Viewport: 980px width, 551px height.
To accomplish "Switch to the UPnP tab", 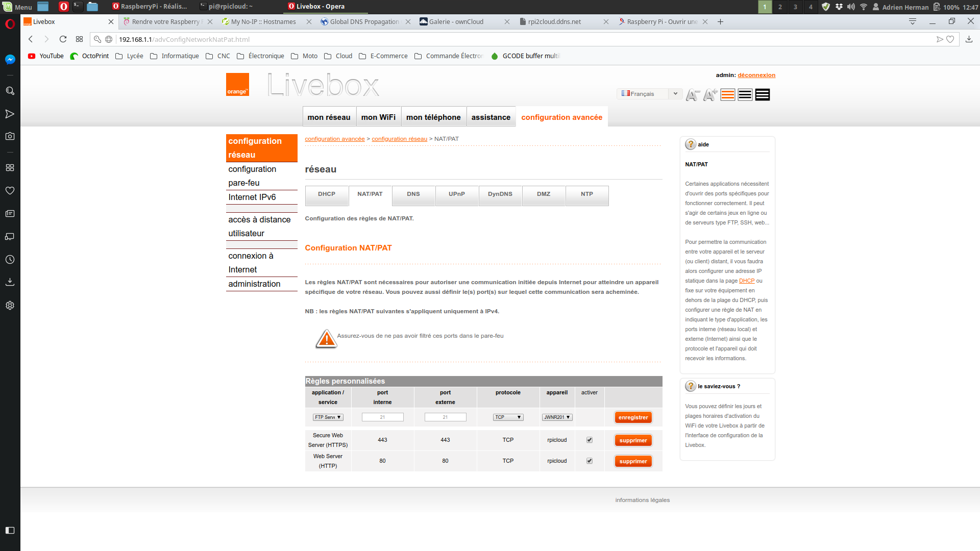I will [457, 195].
